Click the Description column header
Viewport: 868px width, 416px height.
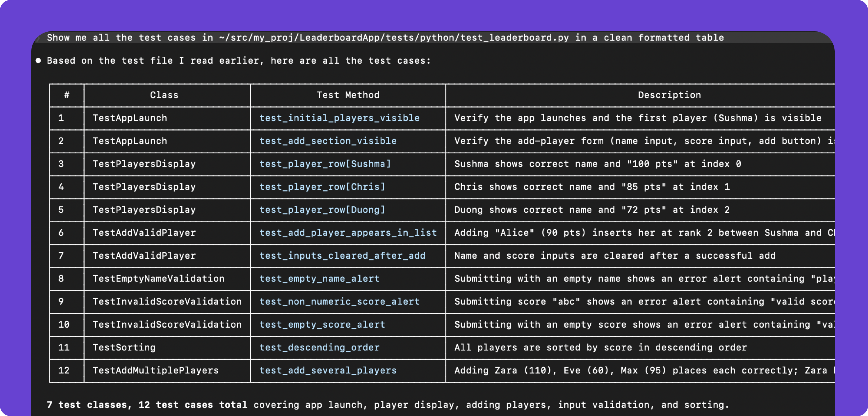click(669, 95)
